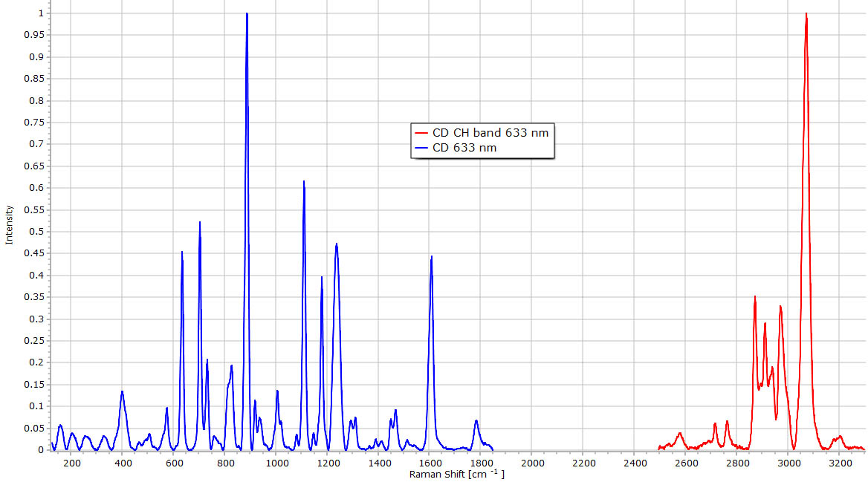Click the x-axis tick label 2000
Screen dimensions: 868x485
[533, 463]
